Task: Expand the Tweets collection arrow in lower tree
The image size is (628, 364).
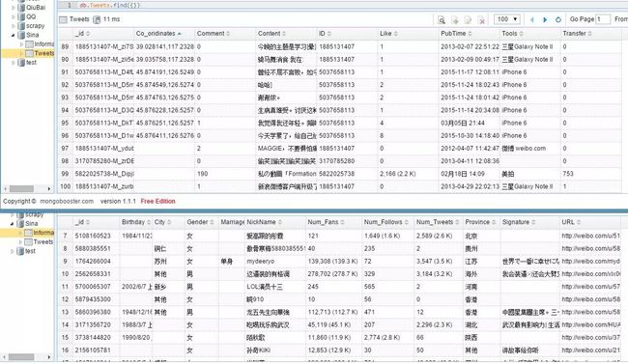Action: click(x=20, y=242)
